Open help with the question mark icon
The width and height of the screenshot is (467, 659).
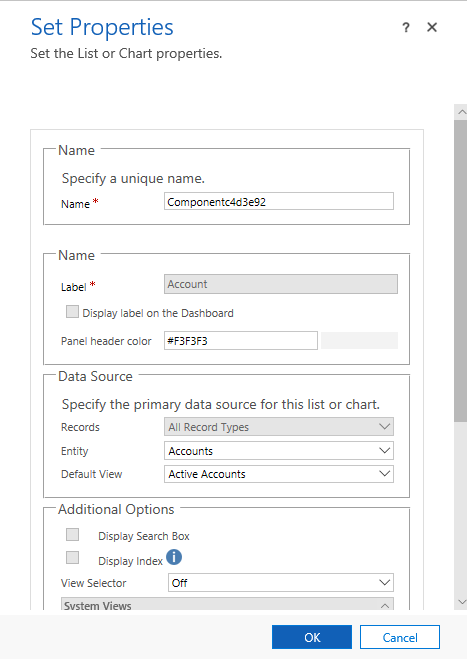point(406,28)
